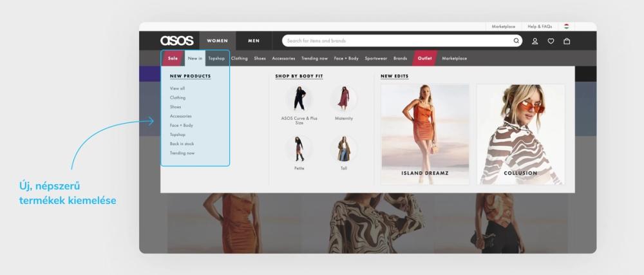The image size is (644, 275).
Task: Click the ASOS logo
Action: tap(176, 41)
